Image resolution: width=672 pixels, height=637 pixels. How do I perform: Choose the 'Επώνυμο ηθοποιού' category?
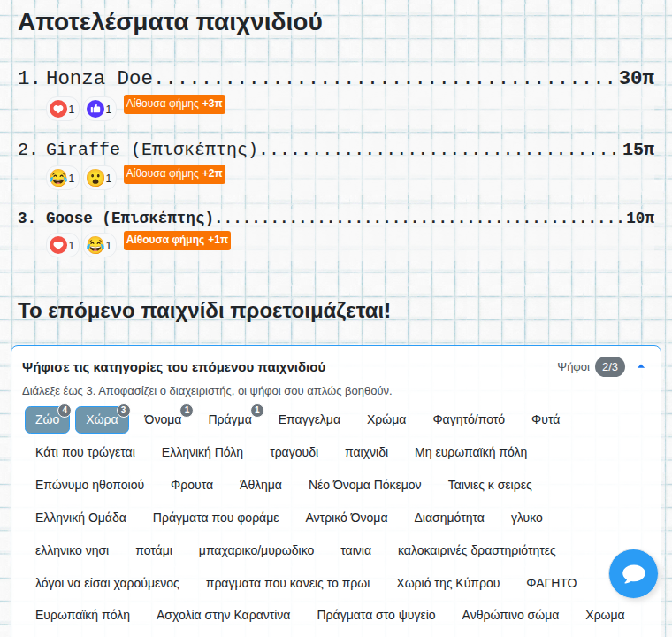coord(89,485)
